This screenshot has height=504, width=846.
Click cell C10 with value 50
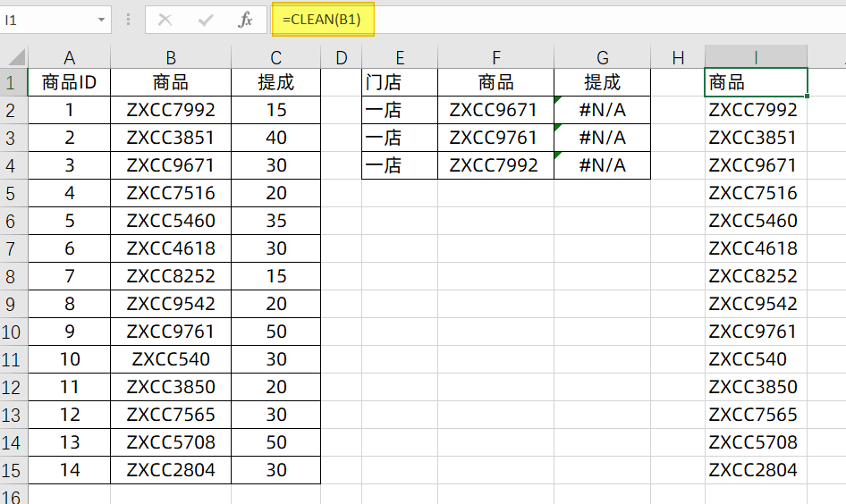pyautogui.click(x=275, y=332)
